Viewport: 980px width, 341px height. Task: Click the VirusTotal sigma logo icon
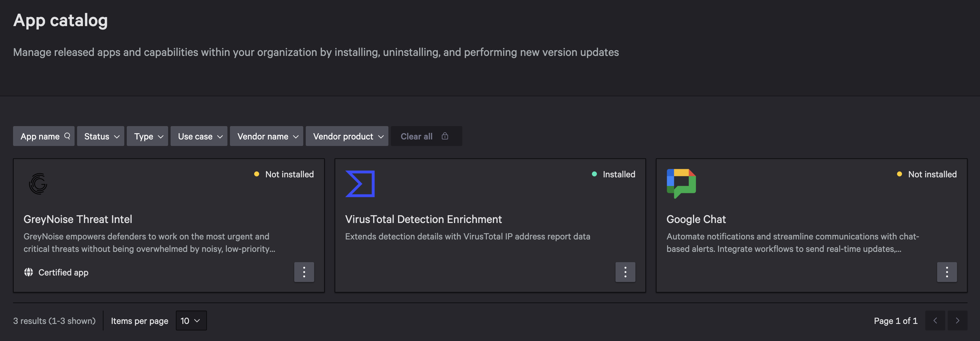click(x=360, y=184)
